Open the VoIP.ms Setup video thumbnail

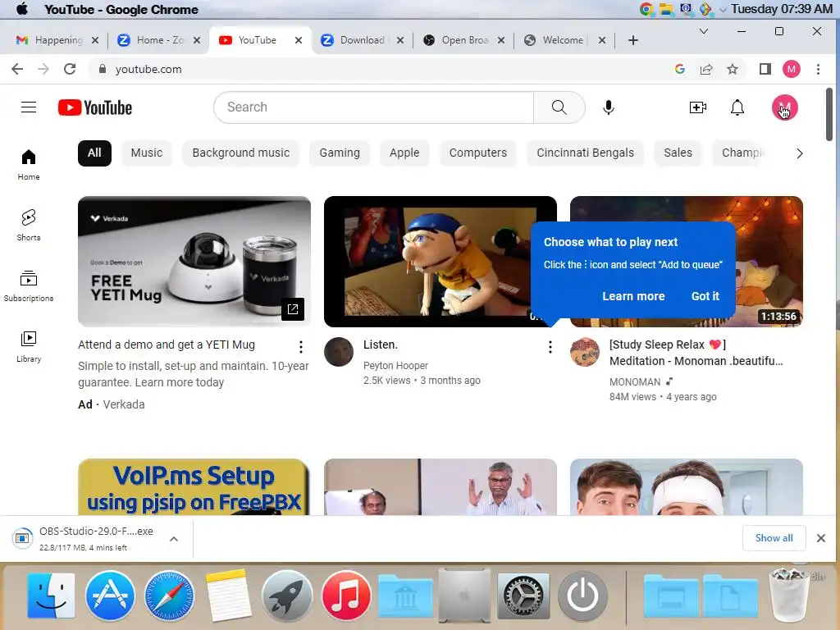point(194,487)
